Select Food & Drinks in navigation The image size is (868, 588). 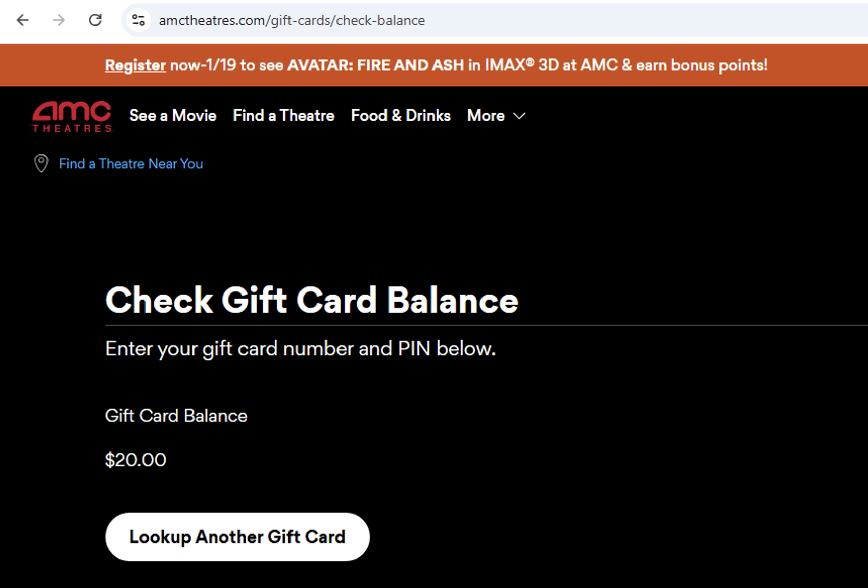401,116
